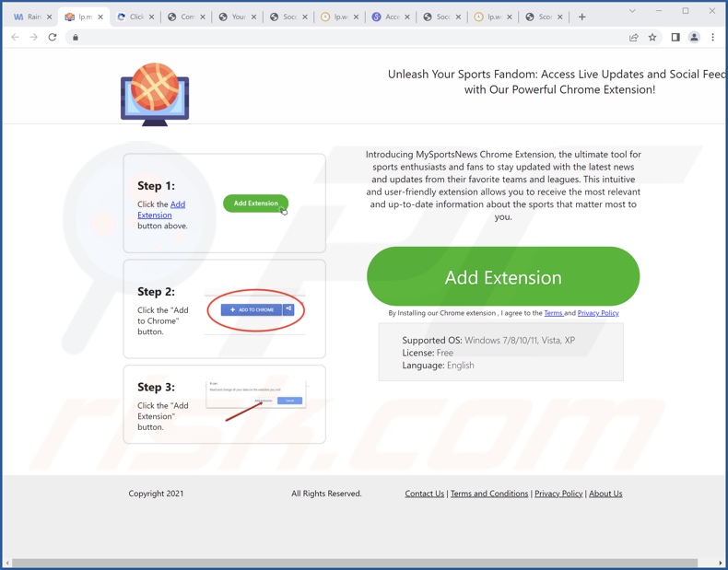Click the 'Step 2:' heading

tap(156, 292)
